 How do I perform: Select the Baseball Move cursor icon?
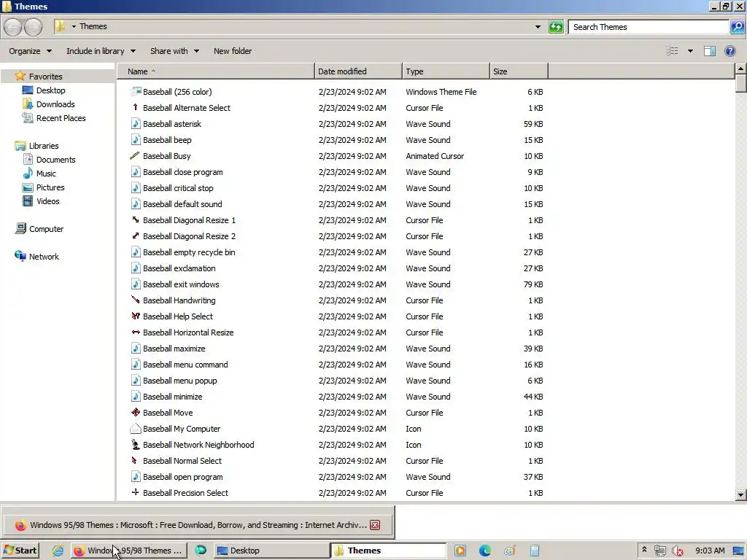click(x=135, y=413)
